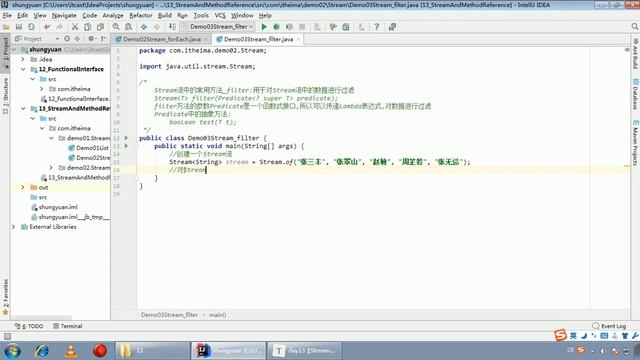Open Internet Explorer from taskbar

tap(42, 351)
